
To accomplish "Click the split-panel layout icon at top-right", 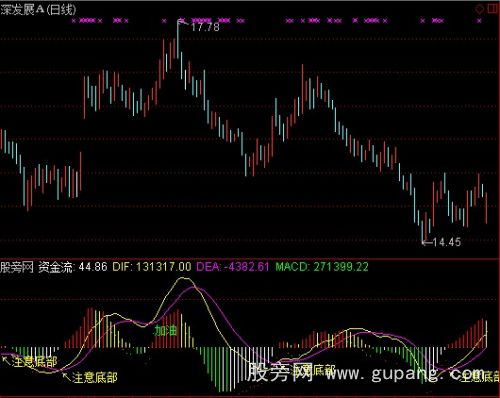I will point(493,9).
